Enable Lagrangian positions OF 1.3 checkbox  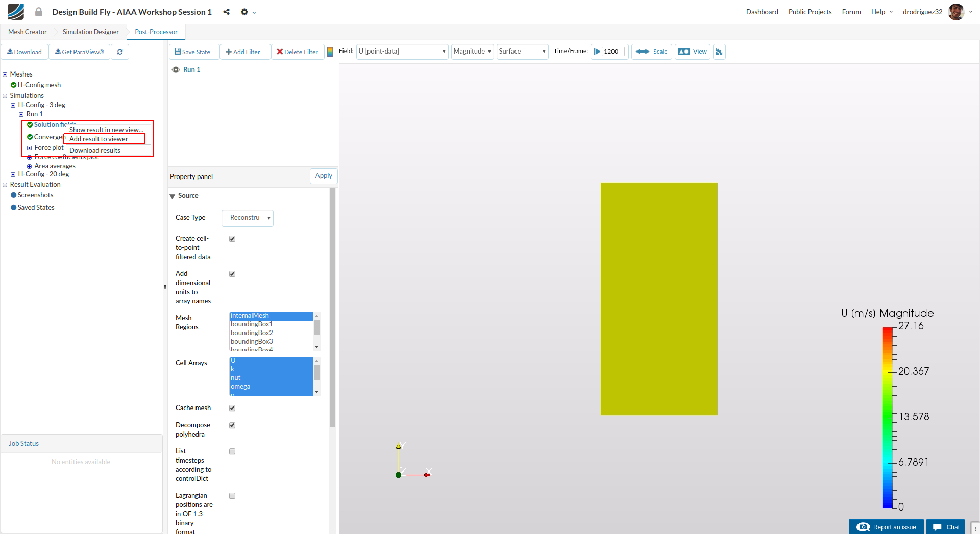[232, 496]
